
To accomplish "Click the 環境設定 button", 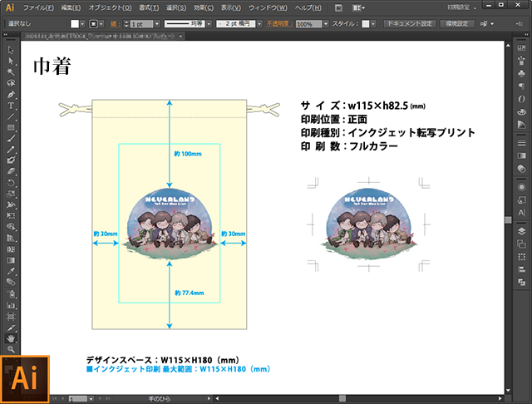I will [x=457, y=24].
